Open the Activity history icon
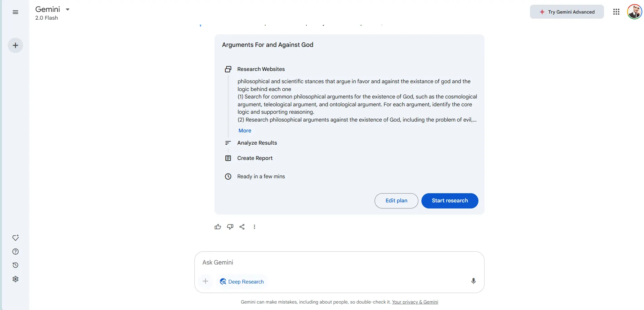Screen dimensions: 644x310 click(15, 265)
